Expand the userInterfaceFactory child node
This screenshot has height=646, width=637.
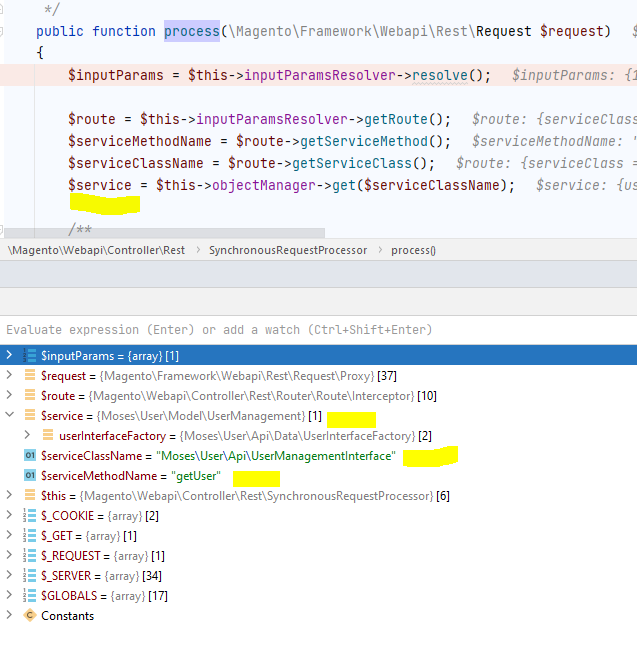click(x=28, y=436)
